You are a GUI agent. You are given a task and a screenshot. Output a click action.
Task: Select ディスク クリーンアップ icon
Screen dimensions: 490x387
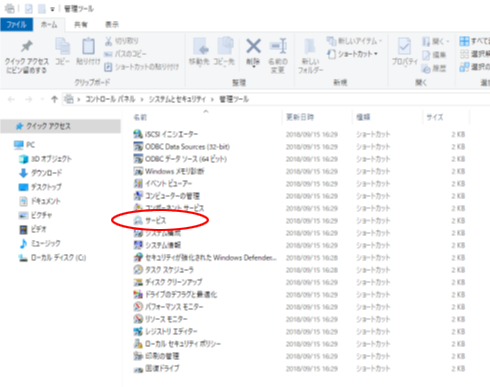pos(138,282)
